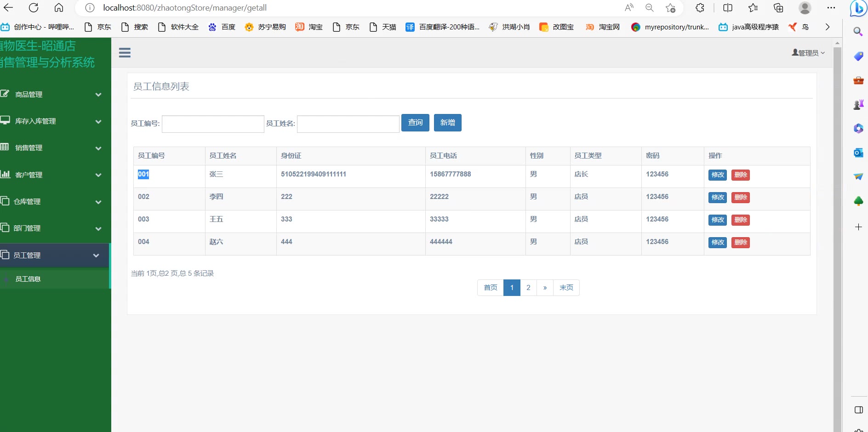Click 新增 add employee button
868x432 pixels.
coord(448,123)
